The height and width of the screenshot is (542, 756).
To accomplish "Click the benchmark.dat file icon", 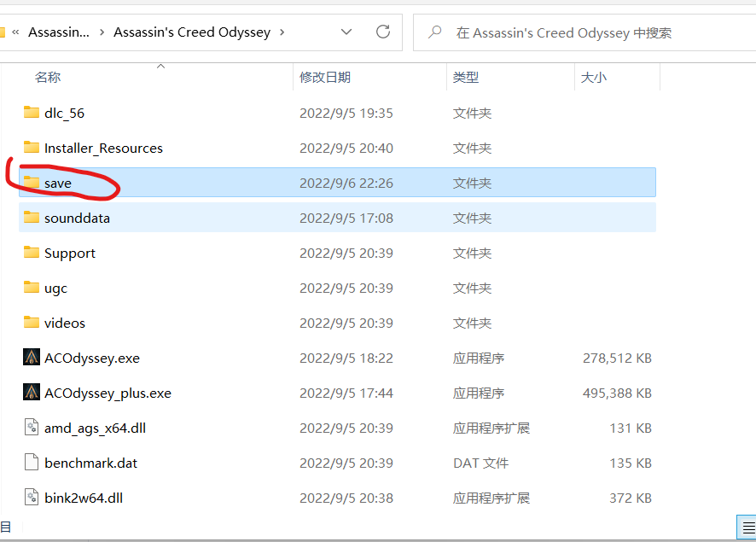I will point(32,462).
